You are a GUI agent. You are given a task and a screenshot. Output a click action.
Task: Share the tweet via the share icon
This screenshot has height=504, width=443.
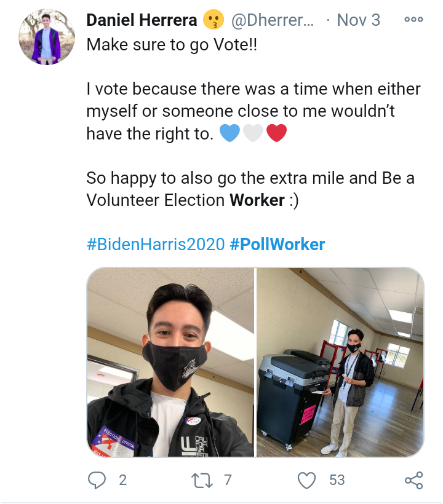pos(413,480)
